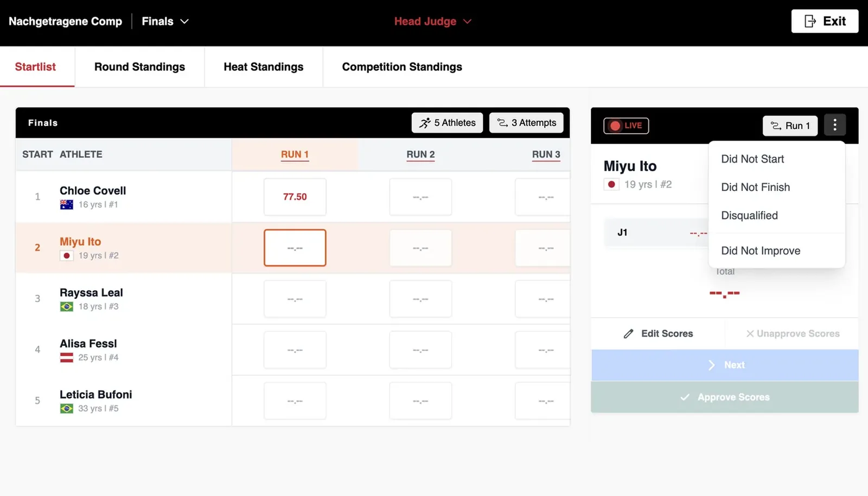Click Unapprove Scores
The height and width of the screenshot is (496, 868).
[792, 333]
